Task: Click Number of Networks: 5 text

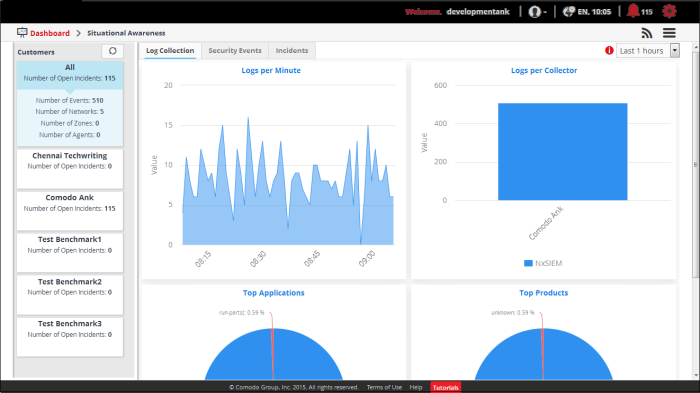Action: pos(69,111)
